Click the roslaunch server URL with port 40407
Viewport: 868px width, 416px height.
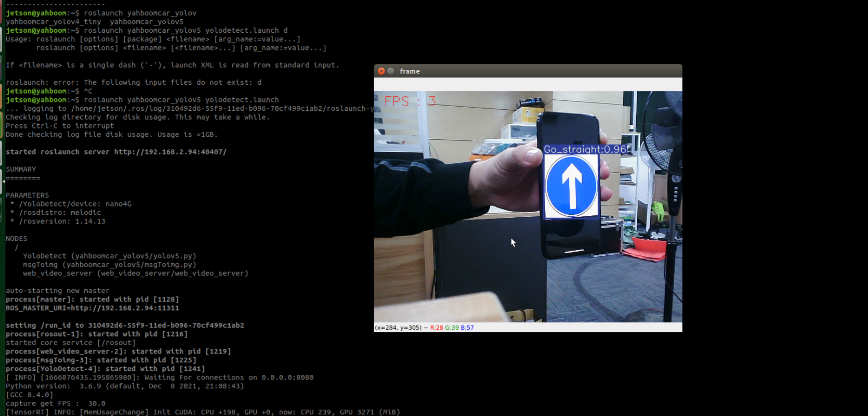pyautogui.click(x=170, y=152)
